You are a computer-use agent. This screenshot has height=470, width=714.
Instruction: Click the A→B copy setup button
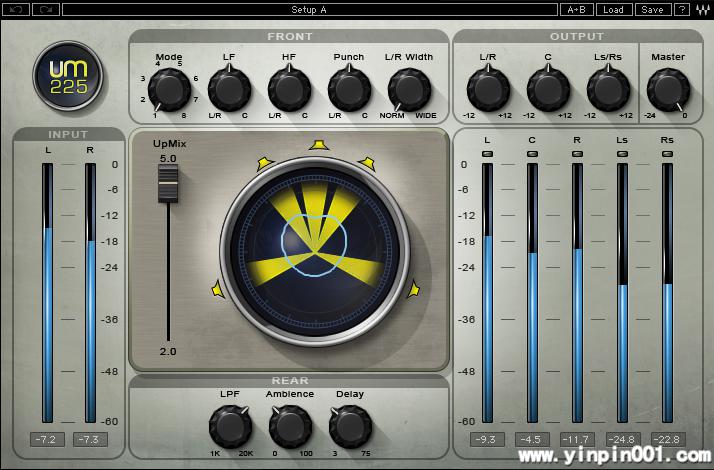coord(577,10)
